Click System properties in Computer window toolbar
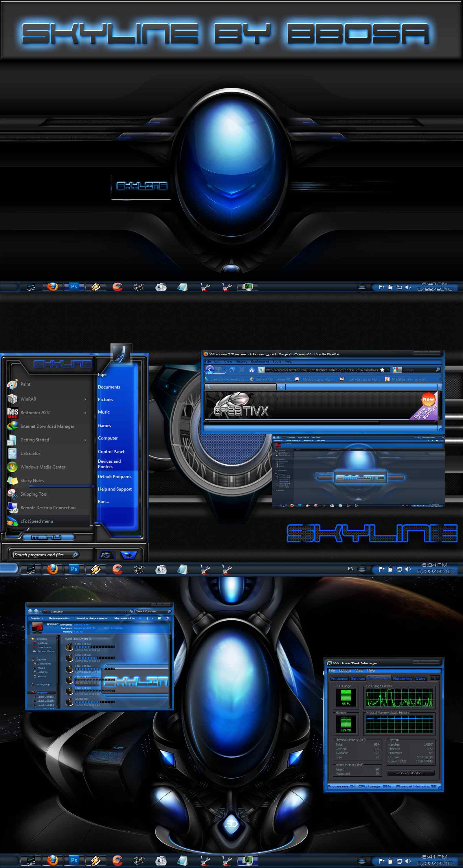463x868 pixels. coord(59,618)
